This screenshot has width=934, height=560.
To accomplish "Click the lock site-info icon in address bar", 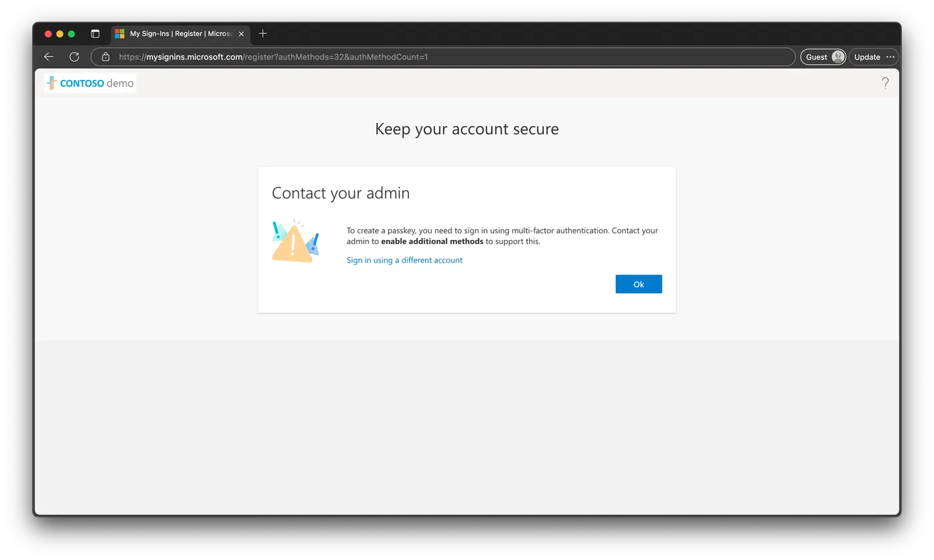I will 105,57.
